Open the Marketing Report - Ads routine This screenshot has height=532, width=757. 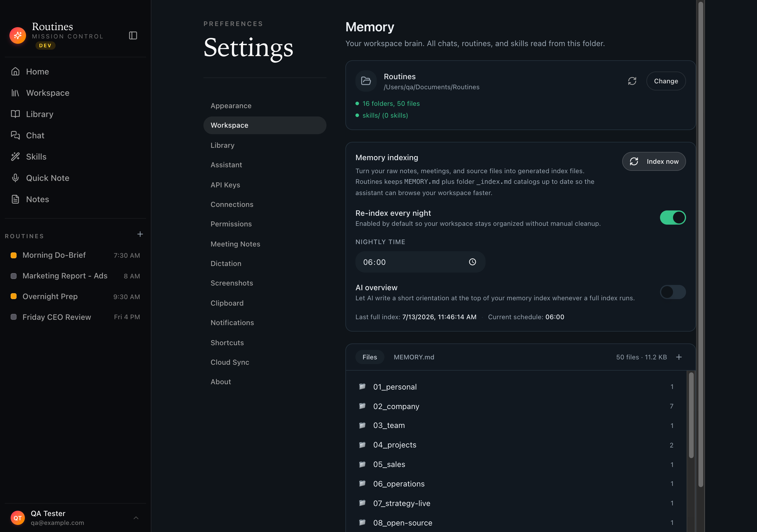pos(75,276)
